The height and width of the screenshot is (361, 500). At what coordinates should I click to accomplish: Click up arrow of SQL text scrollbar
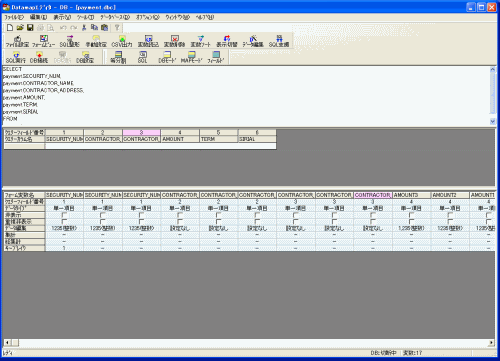tap(493, 69)
